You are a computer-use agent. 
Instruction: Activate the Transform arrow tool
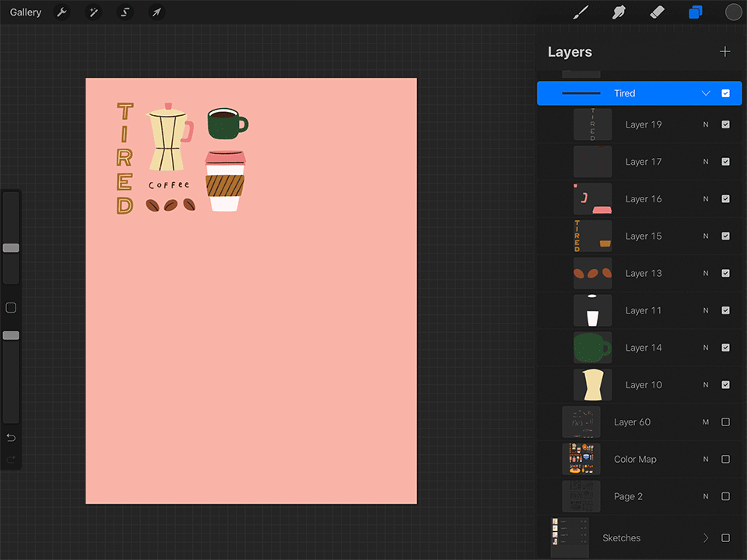(156, 12)
